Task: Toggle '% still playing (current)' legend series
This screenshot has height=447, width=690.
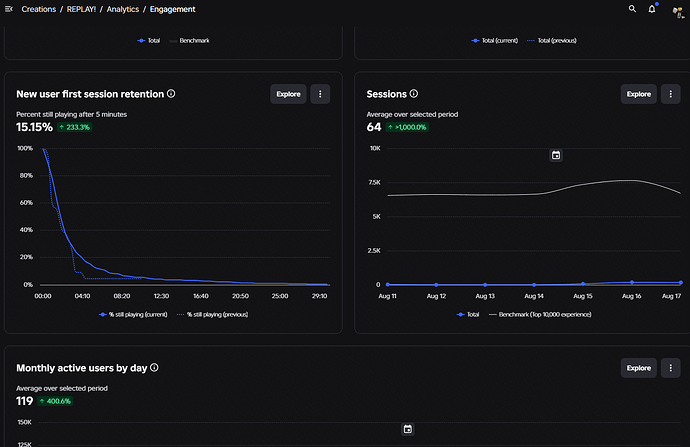Action: [x=133, y=315]
